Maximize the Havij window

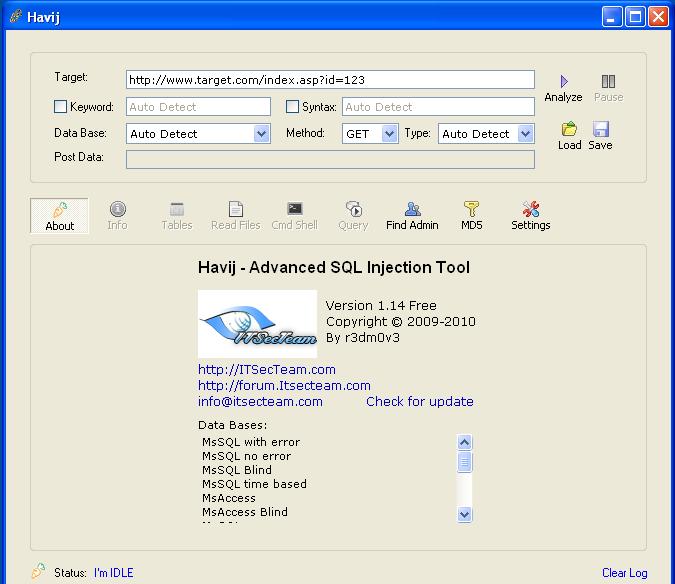click(x=635, y=17)
